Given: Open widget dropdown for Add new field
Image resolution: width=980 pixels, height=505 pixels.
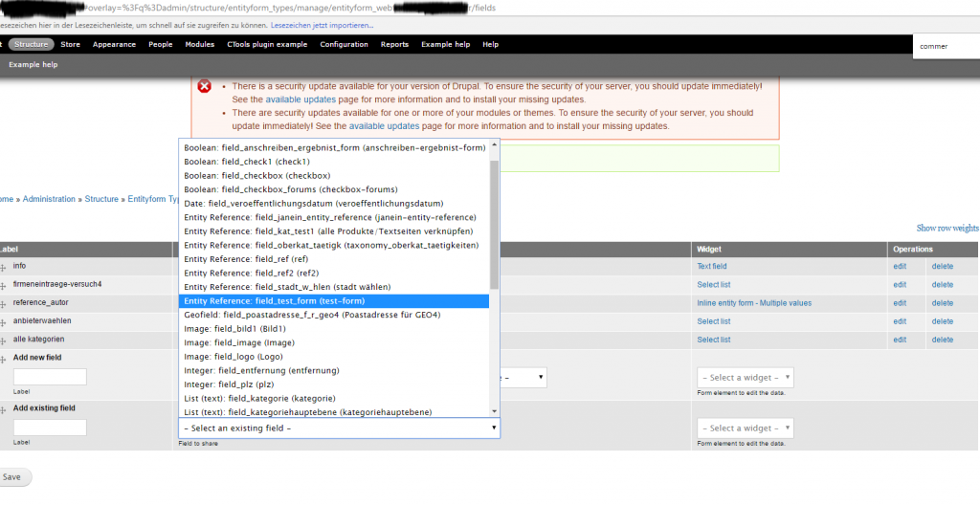Looking at the screenshot, I should [746, 378].
